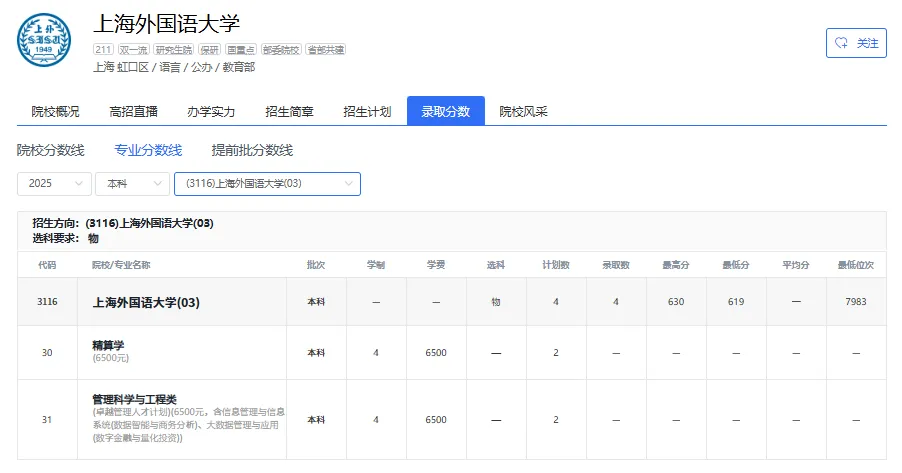Select the 录取分数 tab

coord(446,111)
